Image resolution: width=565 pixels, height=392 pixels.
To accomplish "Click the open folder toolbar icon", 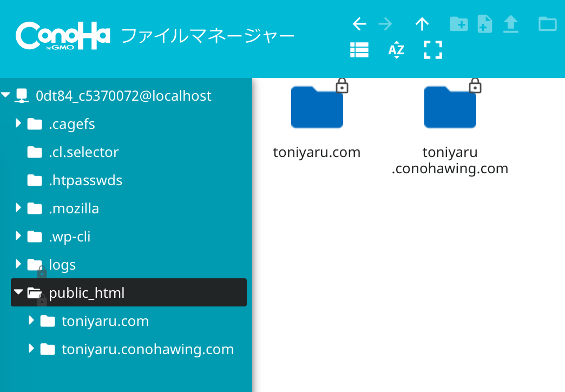I will point(547,24).
